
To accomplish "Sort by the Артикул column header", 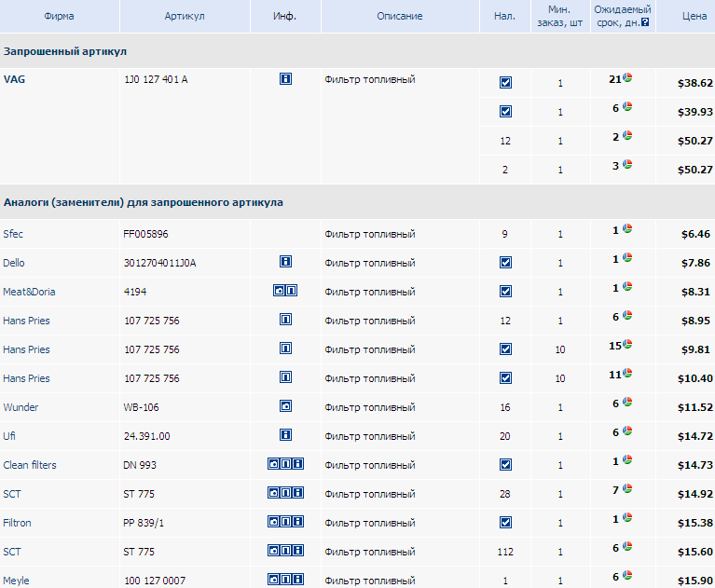I will [185, 16].
